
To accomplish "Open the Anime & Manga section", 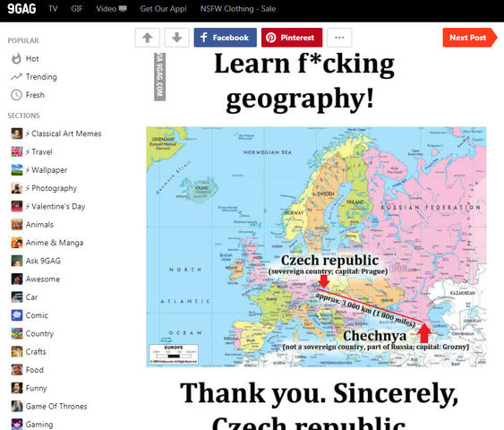I will 55,243.
